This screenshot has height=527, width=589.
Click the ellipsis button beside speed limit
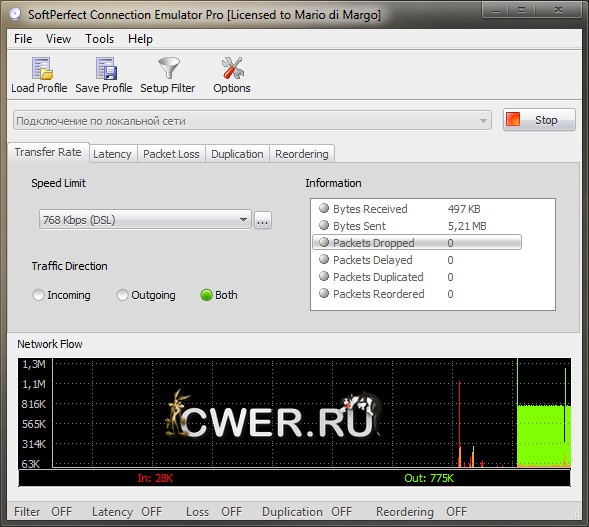263,220
